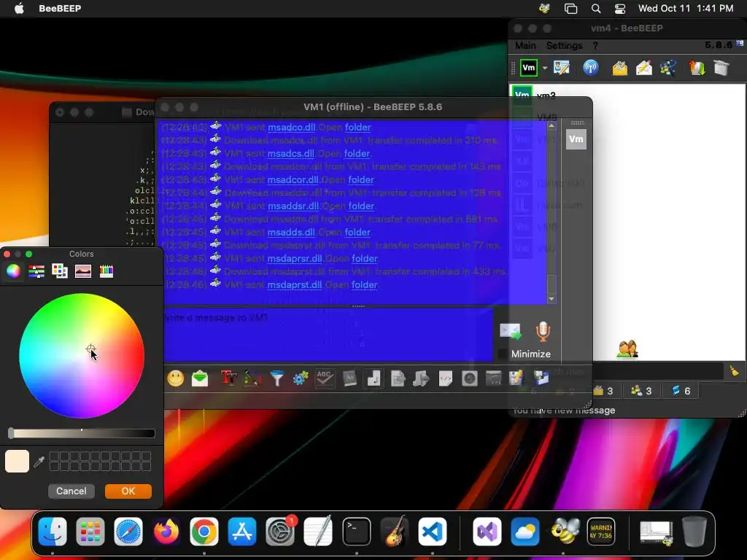
Task: Open Spotlight search in menu bar
Action: 596,9
